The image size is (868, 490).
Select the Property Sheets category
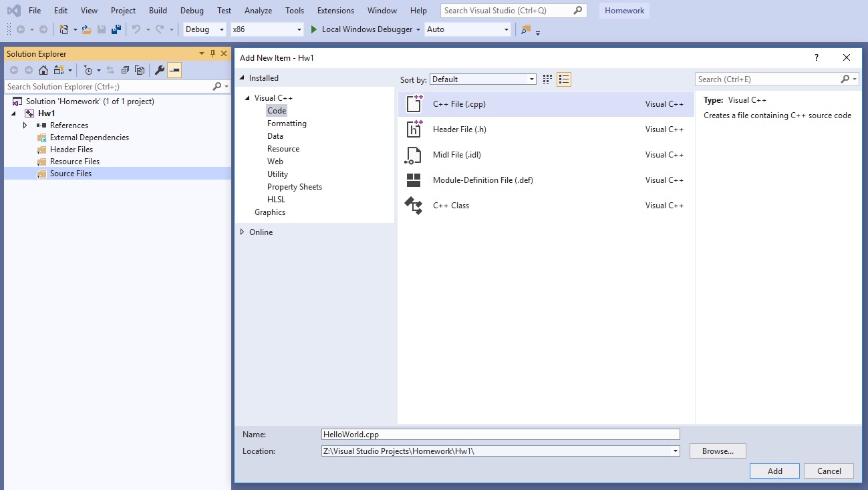click(x=295, y=187)
